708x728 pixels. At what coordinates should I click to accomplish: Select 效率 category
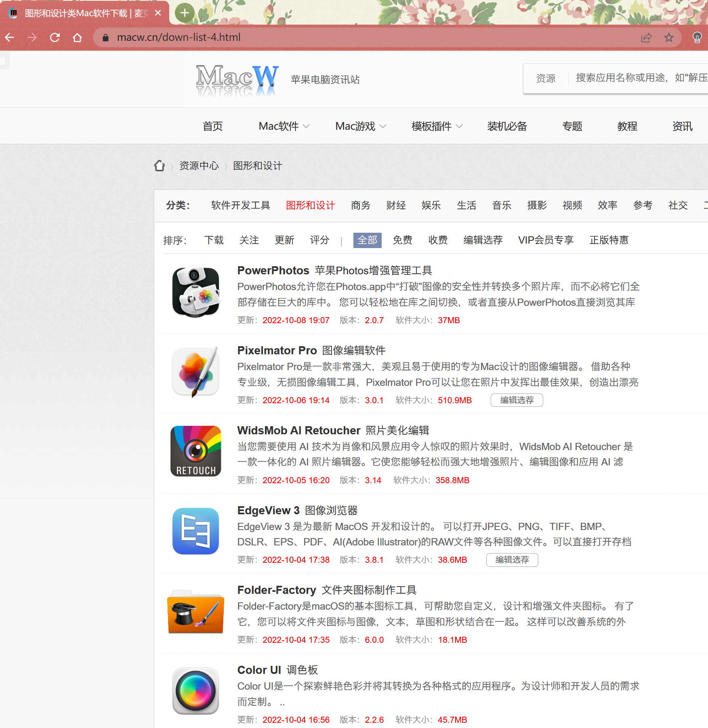point(608,205)
